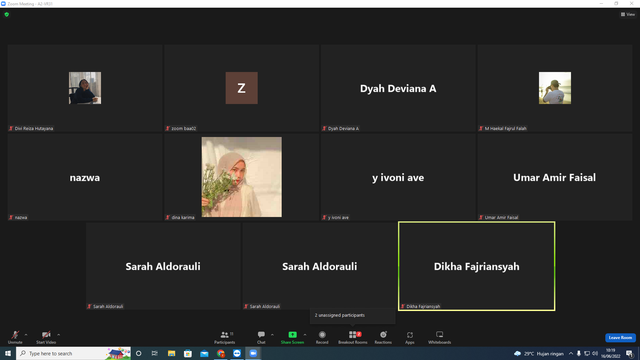Expand chat options arrow beside Chat
This screenshot has width=640, height=360.
[x=272, y=335]
